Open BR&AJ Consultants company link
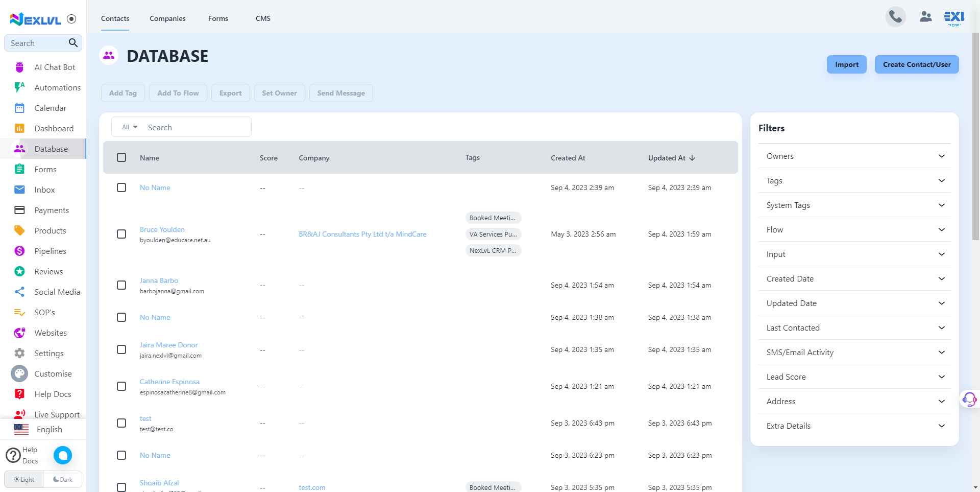 [362, 234]
